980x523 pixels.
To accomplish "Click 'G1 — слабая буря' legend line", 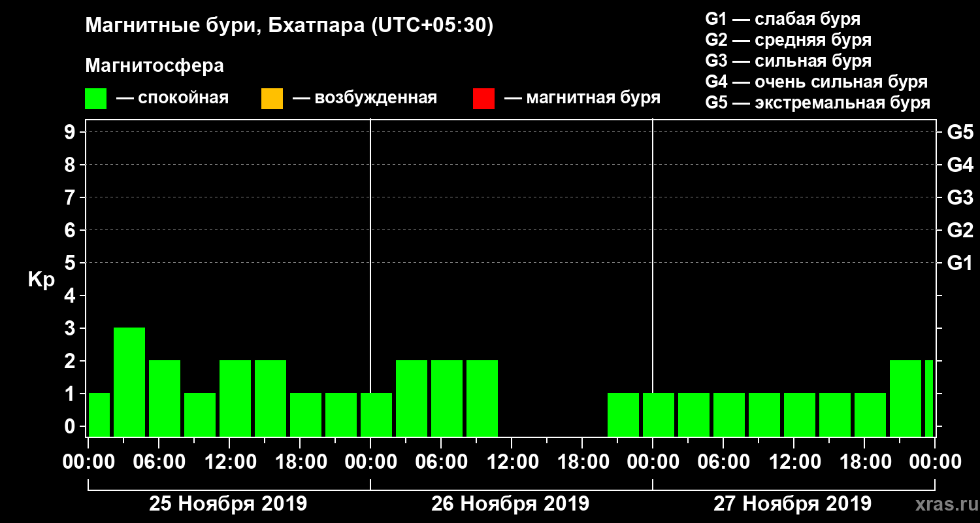I will (x=783, y=18).
